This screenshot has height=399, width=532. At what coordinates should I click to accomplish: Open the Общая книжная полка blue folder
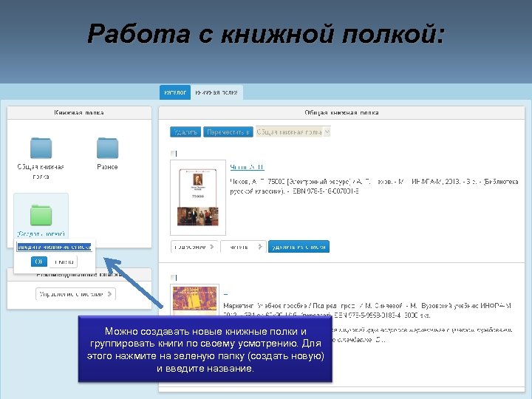point(41,149)
